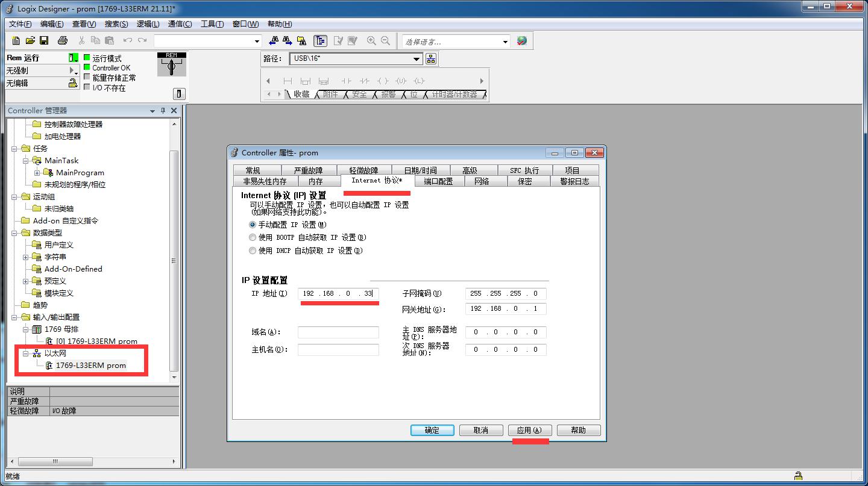
Task: Choose DHCP 自动获取 IP 设置
Action: coord(253,251)
